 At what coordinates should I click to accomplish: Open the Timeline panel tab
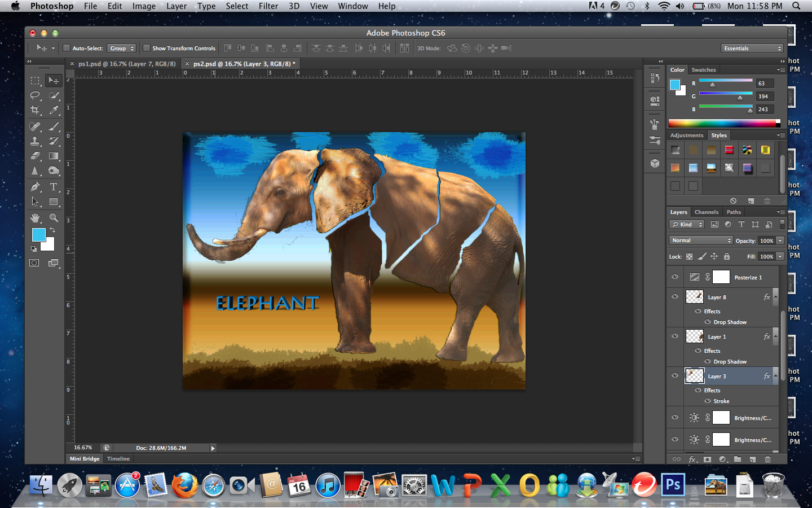point(118,459)
